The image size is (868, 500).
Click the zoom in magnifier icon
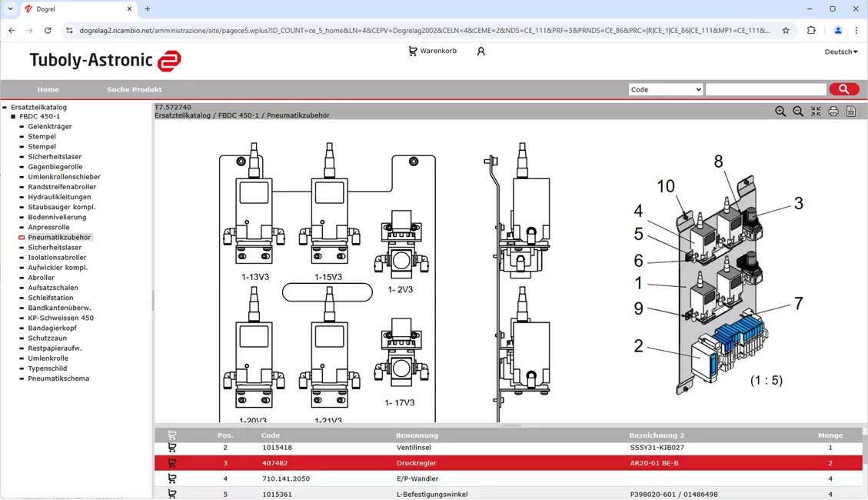[780, 112]
